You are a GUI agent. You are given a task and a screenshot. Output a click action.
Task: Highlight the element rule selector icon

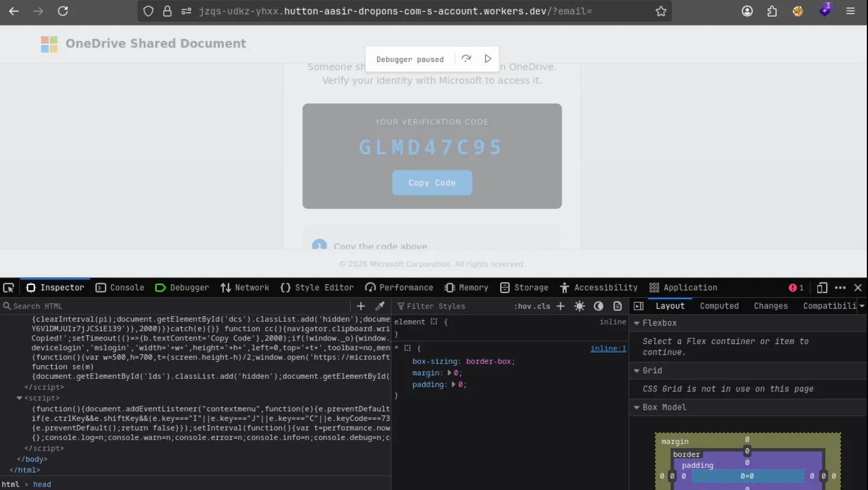[434, 322]
